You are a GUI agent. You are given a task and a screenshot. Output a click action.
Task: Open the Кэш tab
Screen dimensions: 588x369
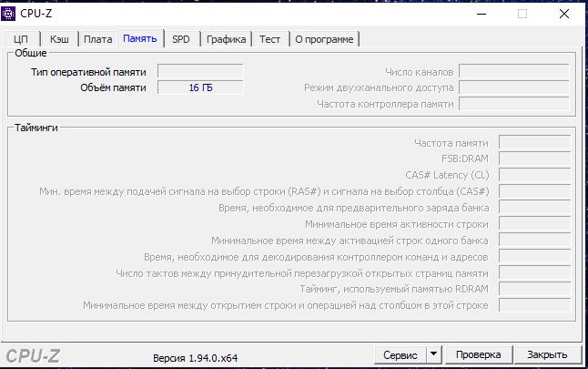[x=59, y=39]
